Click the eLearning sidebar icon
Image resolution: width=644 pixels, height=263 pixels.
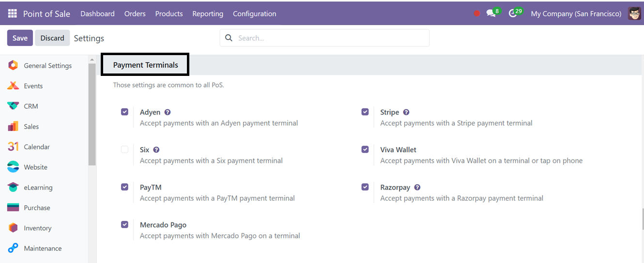13,187
